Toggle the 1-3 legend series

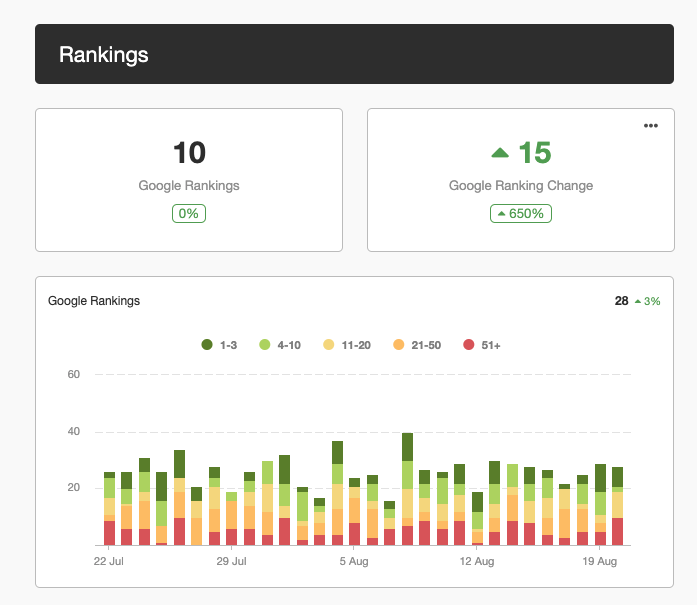[219, 345]
